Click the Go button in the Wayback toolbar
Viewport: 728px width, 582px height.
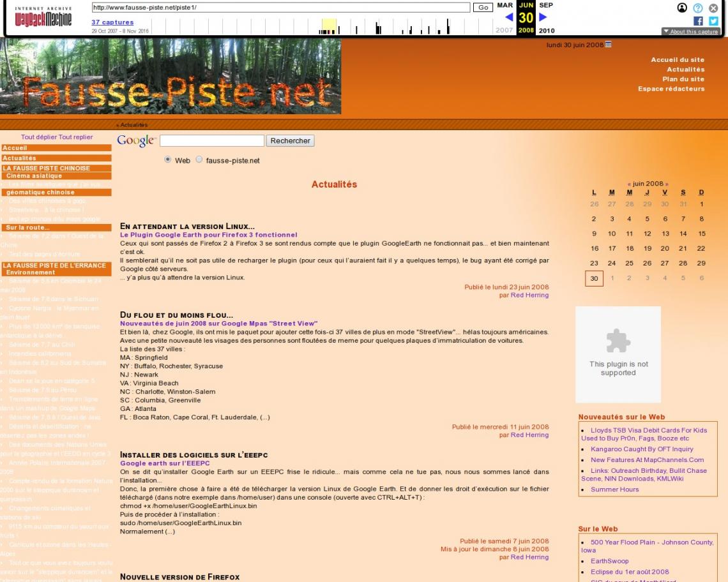[x=483, y=8]
